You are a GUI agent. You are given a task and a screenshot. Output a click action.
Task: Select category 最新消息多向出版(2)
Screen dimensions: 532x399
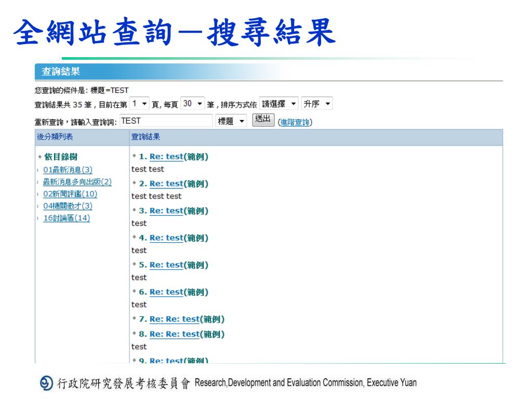(x=77, y=182)
